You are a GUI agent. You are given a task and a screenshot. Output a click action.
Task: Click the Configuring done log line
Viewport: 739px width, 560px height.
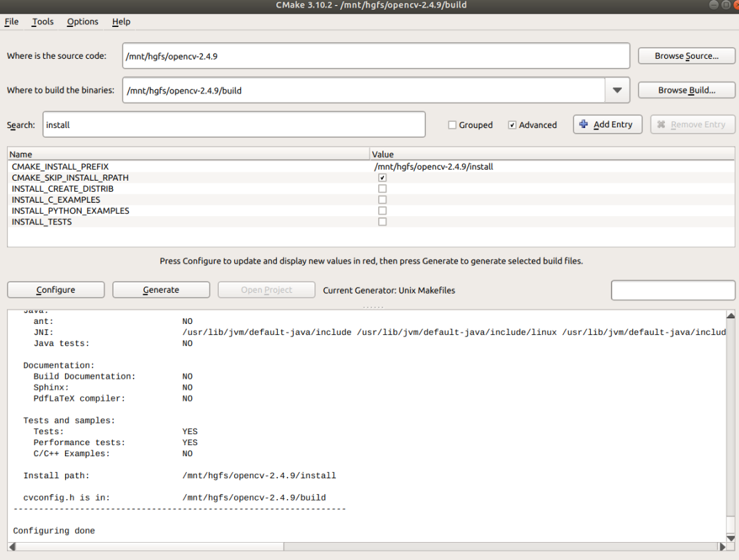click(x=54, y=531)
